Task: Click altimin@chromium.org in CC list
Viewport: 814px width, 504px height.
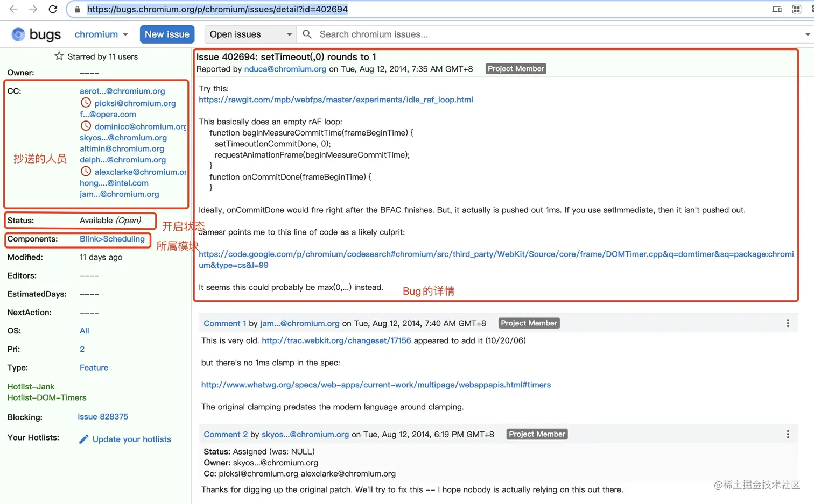Action: click(x=122, y=148)
